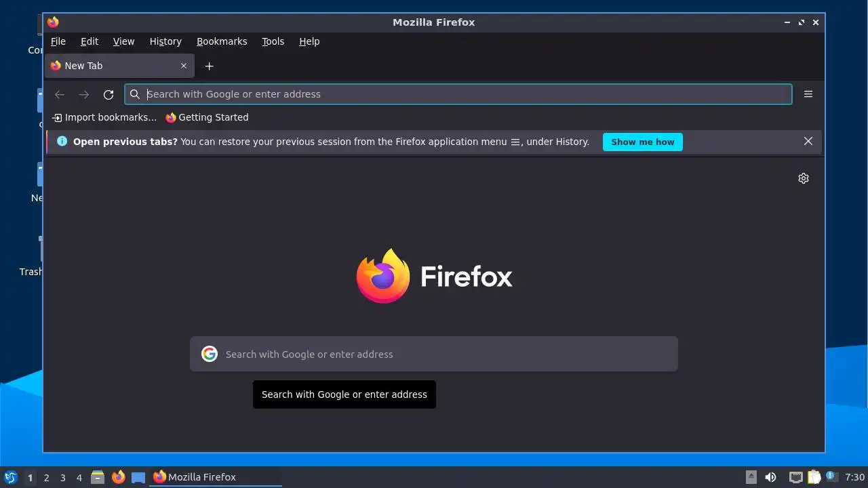Open a new tab with plus button
This screenshot has height=488, width=868.
pyautogui.click(x=210, y=66)
